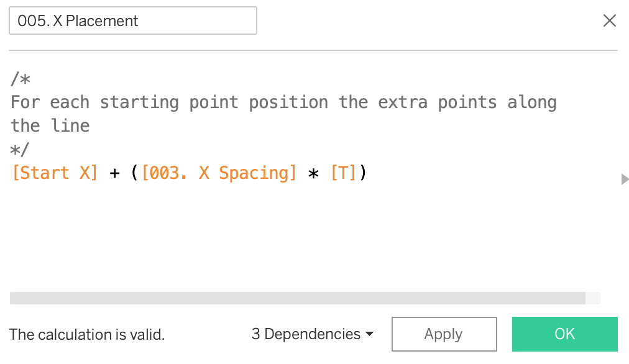Expand the function reference side panel
This screenshot has height=364, width=629.
(x=625, y=180)
